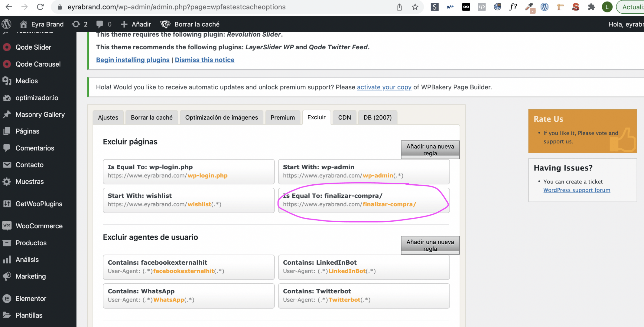Switch to the DB (2007) tab
The width and height of the screenshot is (644, 327).
(x=378, y=117)
